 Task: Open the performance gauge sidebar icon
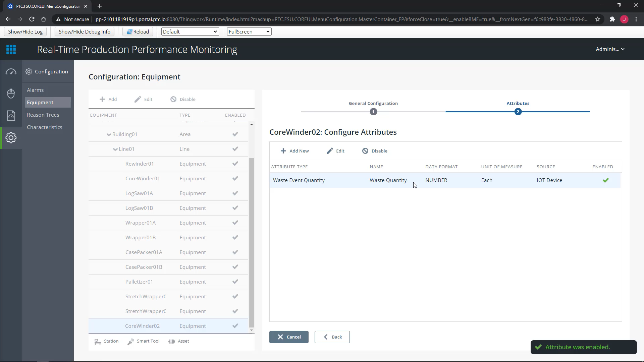(x=11, y=72)
